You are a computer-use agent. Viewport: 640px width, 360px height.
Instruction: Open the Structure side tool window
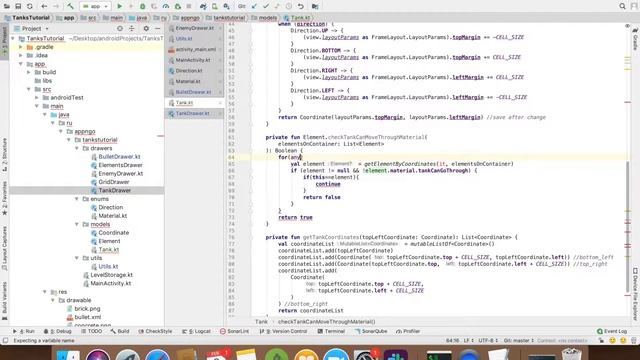[4, 154]
